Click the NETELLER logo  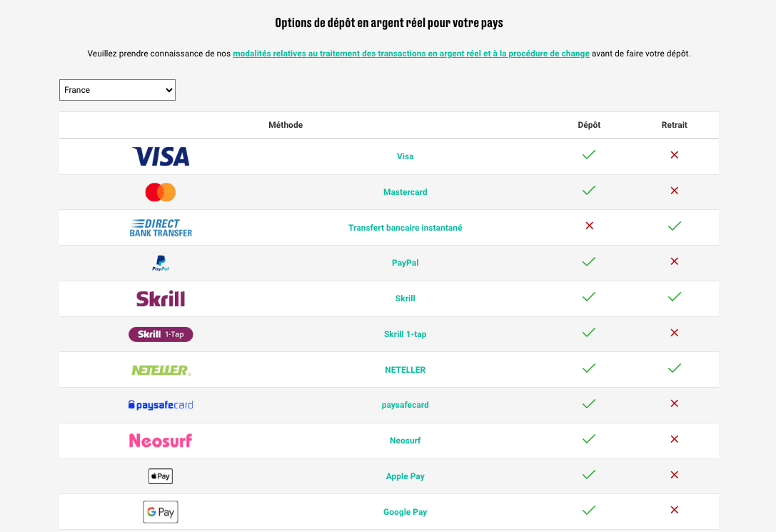click(161, 370)
